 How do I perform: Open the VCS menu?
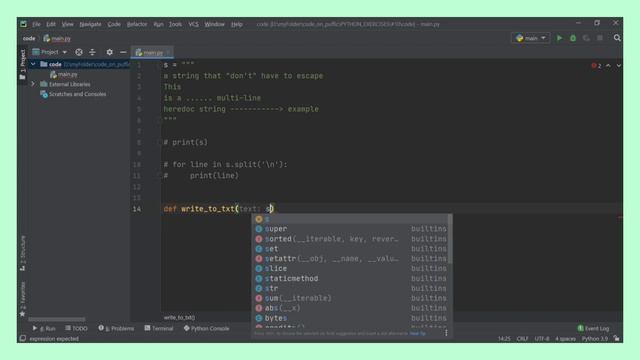click(x=193, y=24)
